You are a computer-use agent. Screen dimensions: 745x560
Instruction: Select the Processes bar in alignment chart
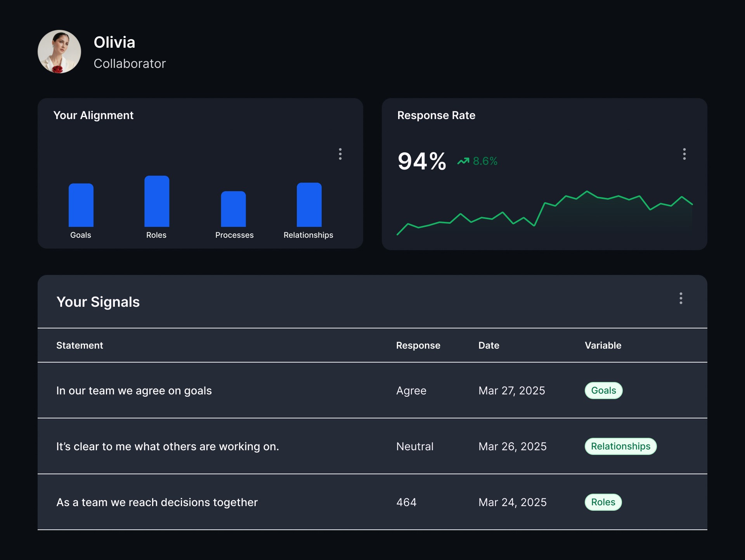pyautogui.click(x=234, y=209)
